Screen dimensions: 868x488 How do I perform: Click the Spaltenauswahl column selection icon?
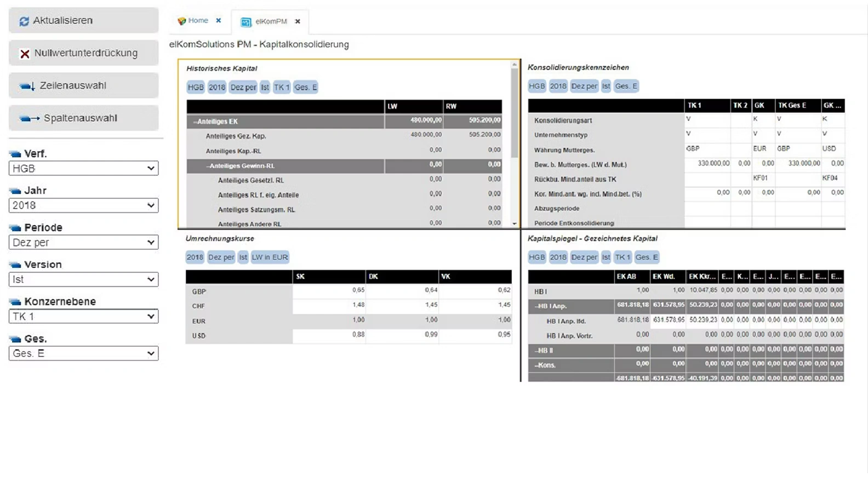click(x=30, y=118)
